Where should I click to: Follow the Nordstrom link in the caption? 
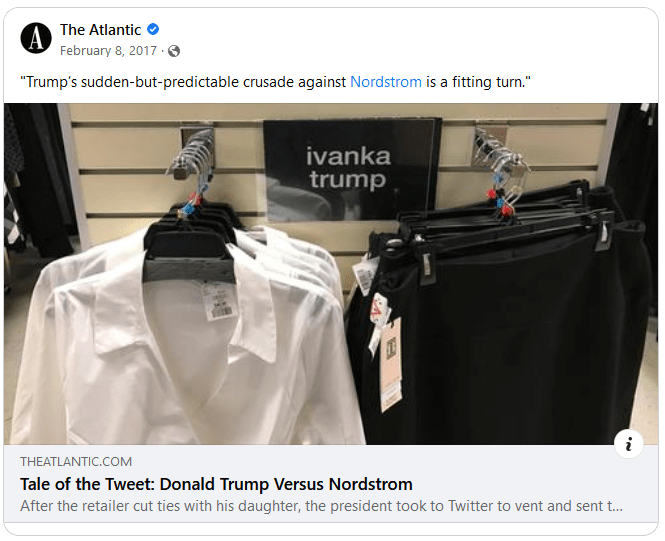[x=386, y=82]
